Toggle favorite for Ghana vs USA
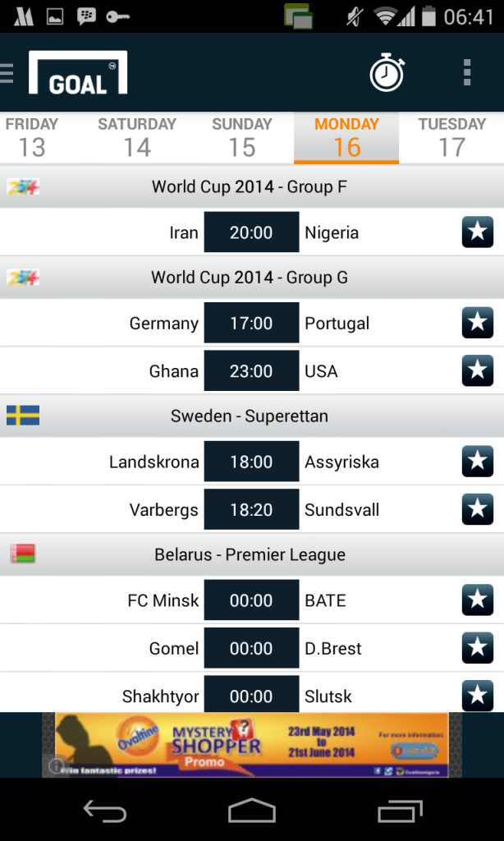Image resolution: width=504 pixels, height=841 pixels. pyautogui.click(x=478, y=371)
